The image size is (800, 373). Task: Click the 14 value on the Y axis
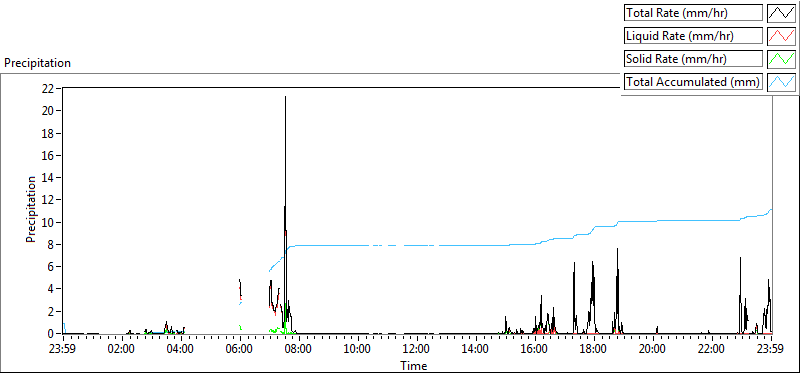point(49,178)
